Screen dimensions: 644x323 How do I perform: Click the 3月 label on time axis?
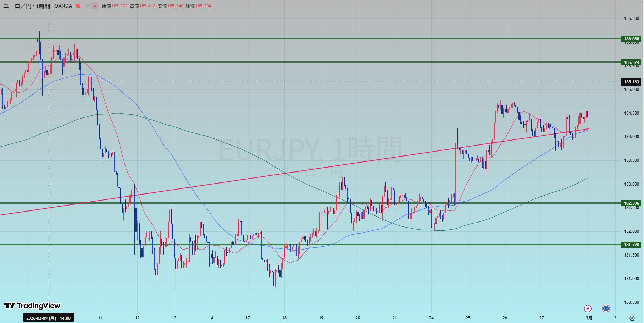[x=589, y=318]
